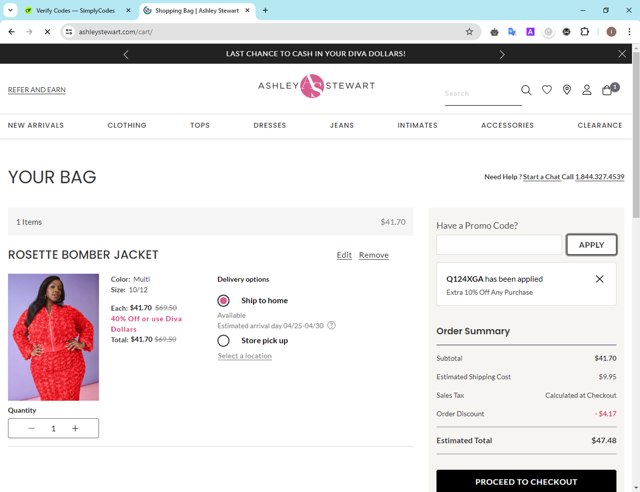Click the Order Discount -$4.17 value
This screenshot has height=492, width=640.
point(605,414)
